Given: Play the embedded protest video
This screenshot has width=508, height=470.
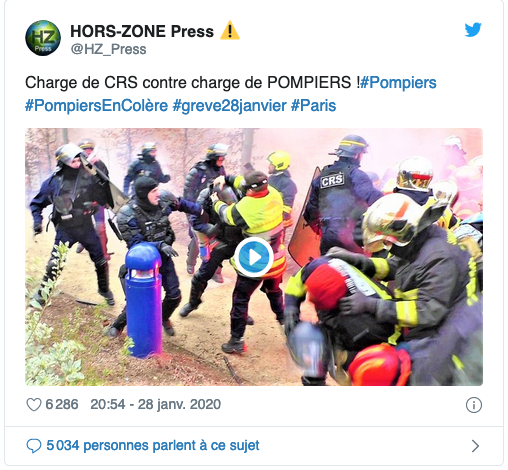Looking at the screenshot, I should coord(254,257).
